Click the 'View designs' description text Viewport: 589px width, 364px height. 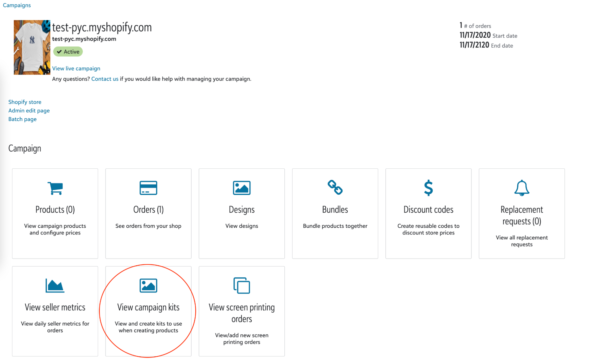click(x=242, y=226)
